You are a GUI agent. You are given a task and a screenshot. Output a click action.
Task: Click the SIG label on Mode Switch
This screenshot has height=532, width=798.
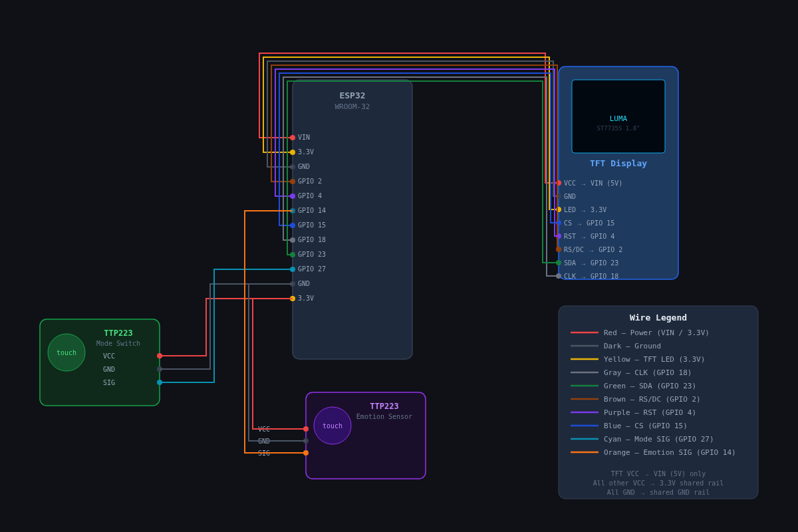(x=109, y=383)
